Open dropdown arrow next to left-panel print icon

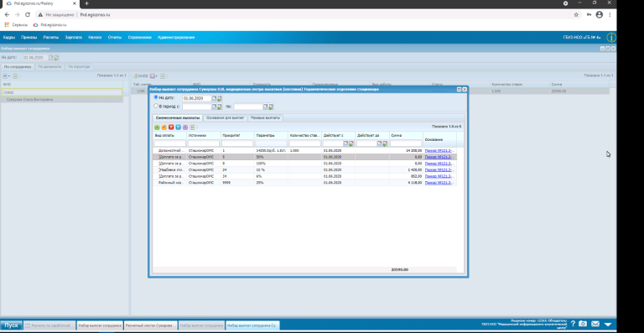tap(9, 76)
